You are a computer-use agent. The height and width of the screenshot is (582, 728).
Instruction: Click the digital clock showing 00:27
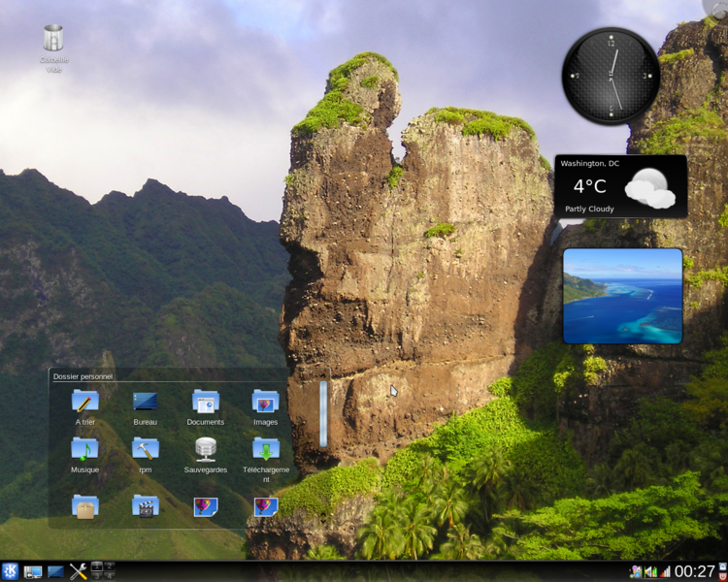click(695, 571)
